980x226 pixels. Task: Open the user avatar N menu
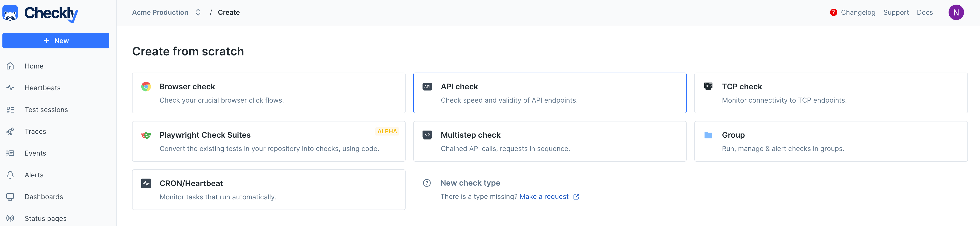point(956,13)
